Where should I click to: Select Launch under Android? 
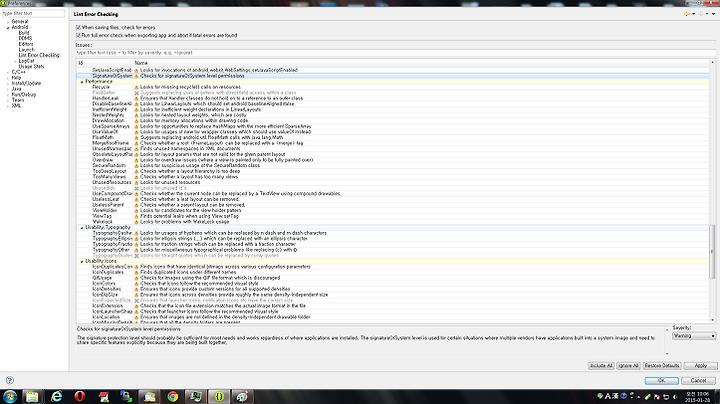[27, 50]
